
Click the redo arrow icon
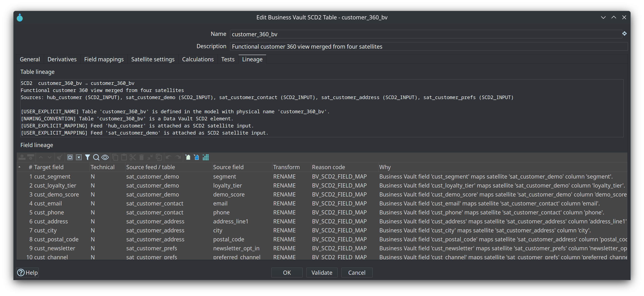[178, 157]
